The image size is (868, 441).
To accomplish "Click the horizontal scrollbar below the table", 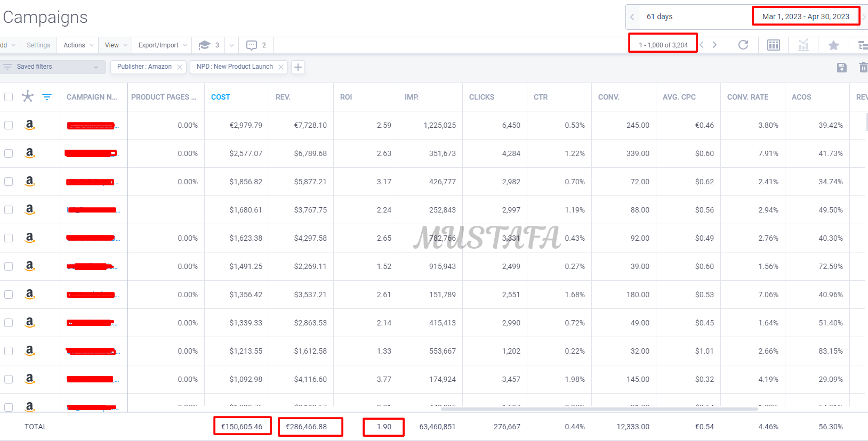I will 599,409.
